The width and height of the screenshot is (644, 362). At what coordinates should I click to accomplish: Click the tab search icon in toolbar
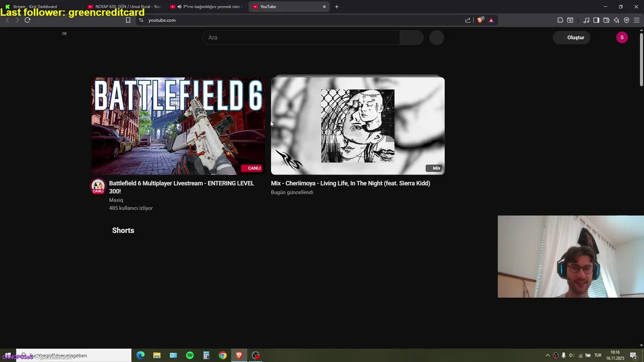pyautogui.click(x=570, y=20)
